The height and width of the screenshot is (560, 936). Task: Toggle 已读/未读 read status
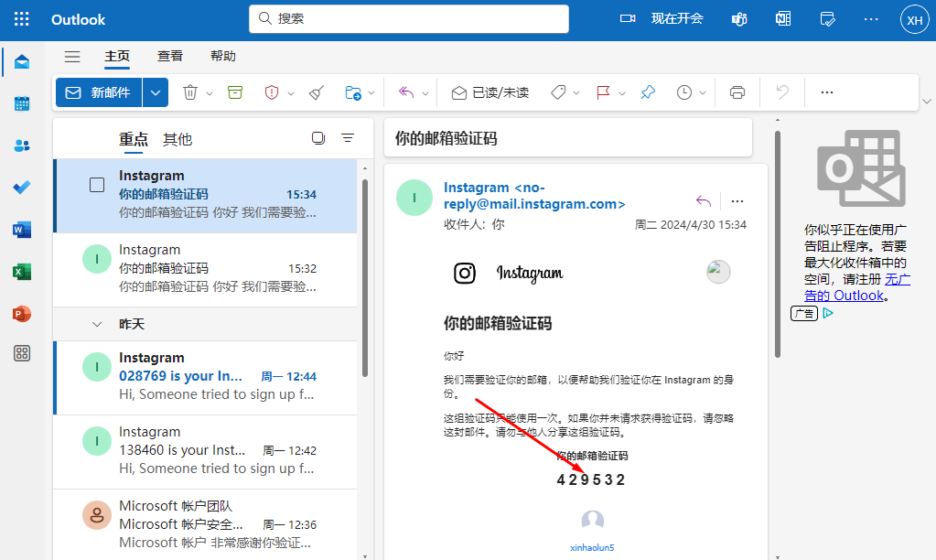point(490,92)
